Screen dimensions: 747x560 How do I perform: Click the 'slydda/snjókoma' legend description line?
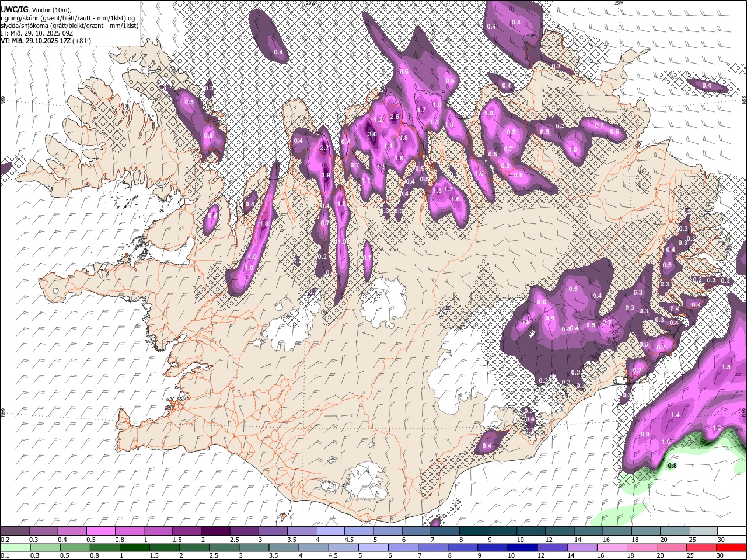pos(69,26)
